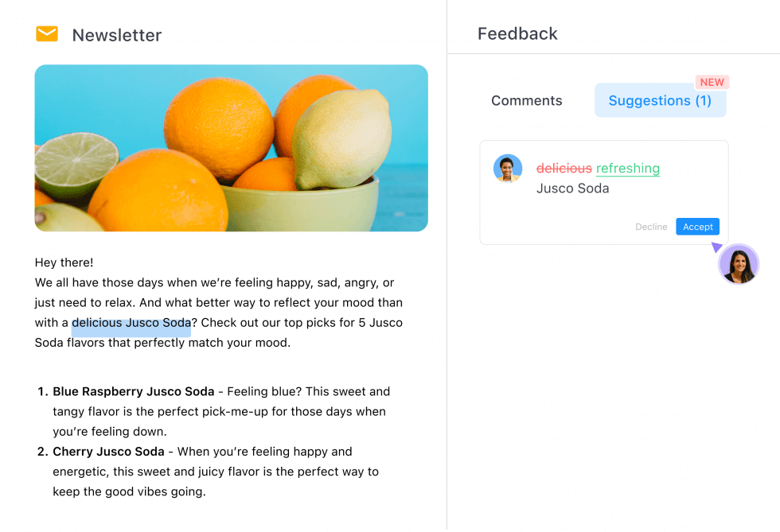Click the 'Cherry Jusco Soda' list entry
The width and height of the screenshot is (780, 532).
click(x=107, y=451)
